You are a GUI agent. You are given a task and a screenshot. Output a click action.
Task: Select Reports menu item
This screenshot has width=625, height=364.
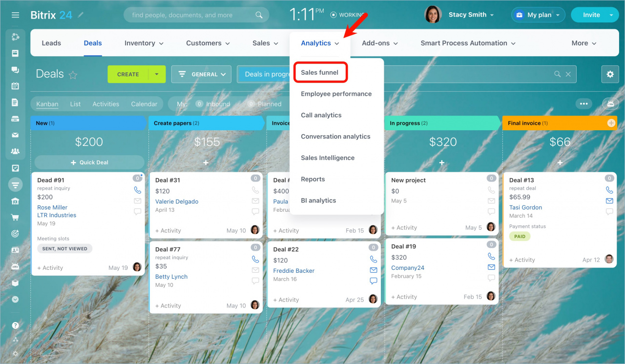(x=313, y=179)
